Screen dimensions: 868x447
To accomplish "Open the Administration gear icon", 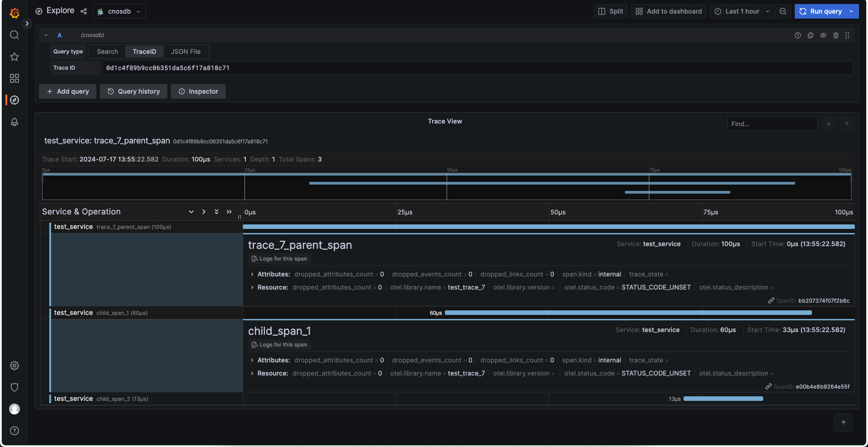I will (14, 366).
